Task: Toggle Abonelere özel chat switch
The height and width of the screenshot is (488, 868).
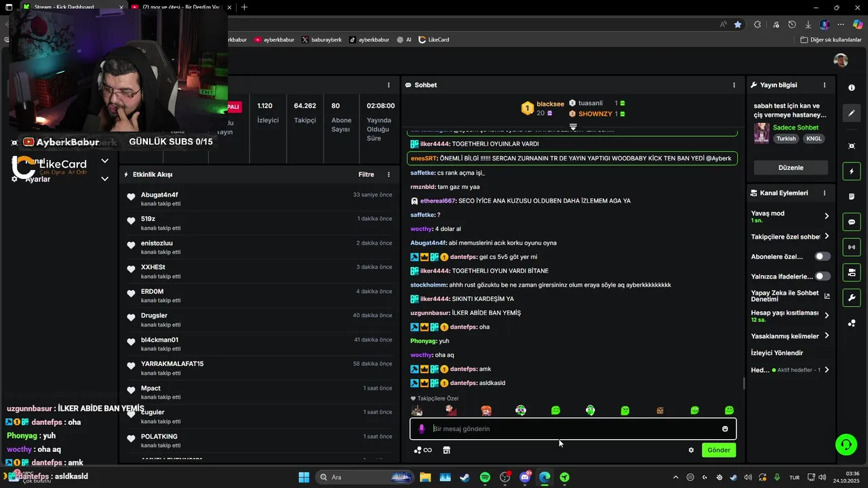Action: click(822, 256)
